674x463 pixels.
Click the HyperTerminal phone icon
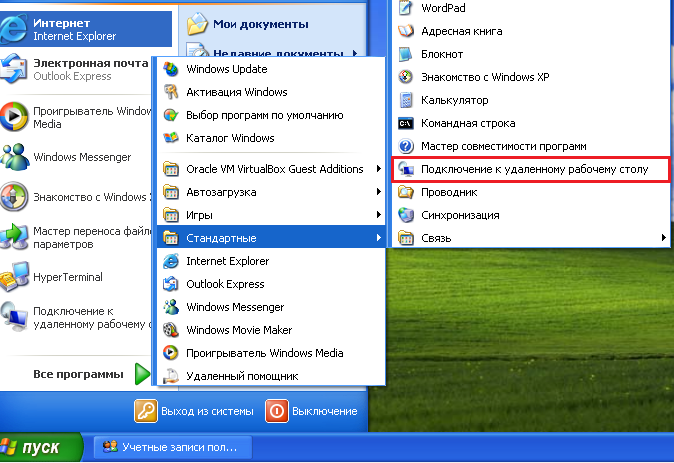pos(15,276)
